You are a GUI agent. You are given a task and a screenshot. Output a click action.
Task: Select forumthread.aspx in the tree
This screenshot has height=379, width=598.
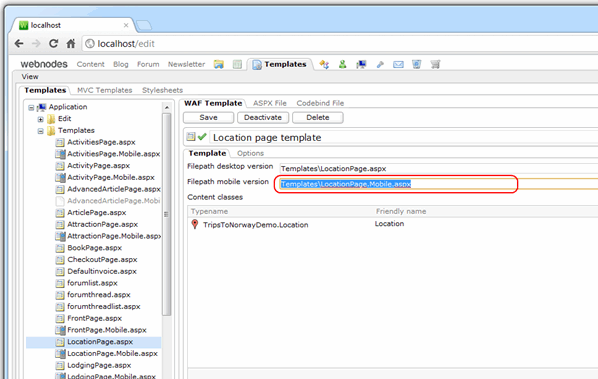(x=99, y=295)
